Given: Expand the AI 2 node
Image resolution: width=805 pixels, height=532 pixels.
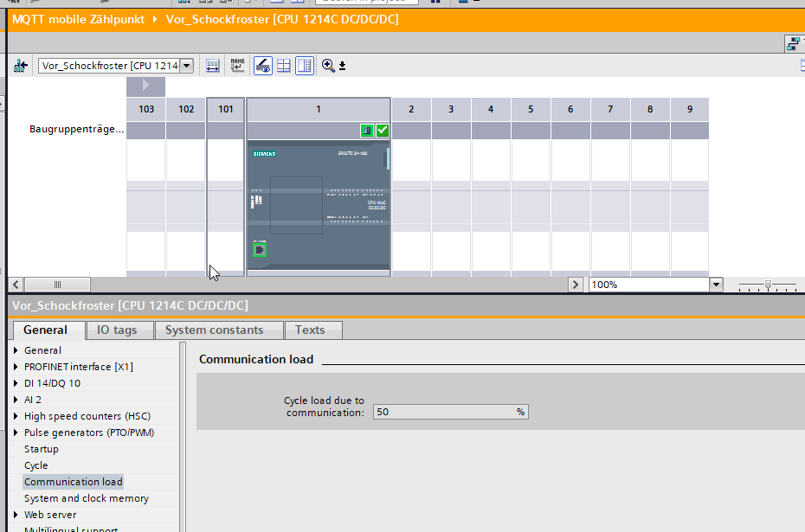Looking at the screenshot, I should click(x=16, y=400).
